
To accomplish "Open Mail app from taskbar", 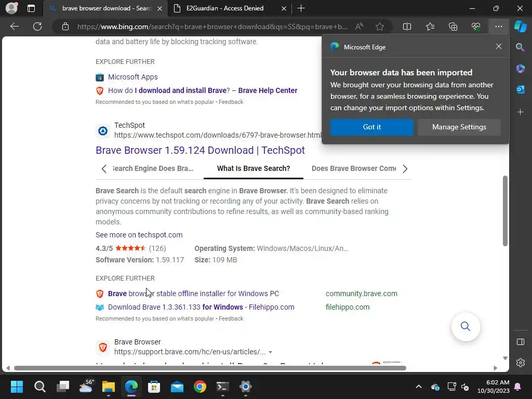I will pos(177,387).
